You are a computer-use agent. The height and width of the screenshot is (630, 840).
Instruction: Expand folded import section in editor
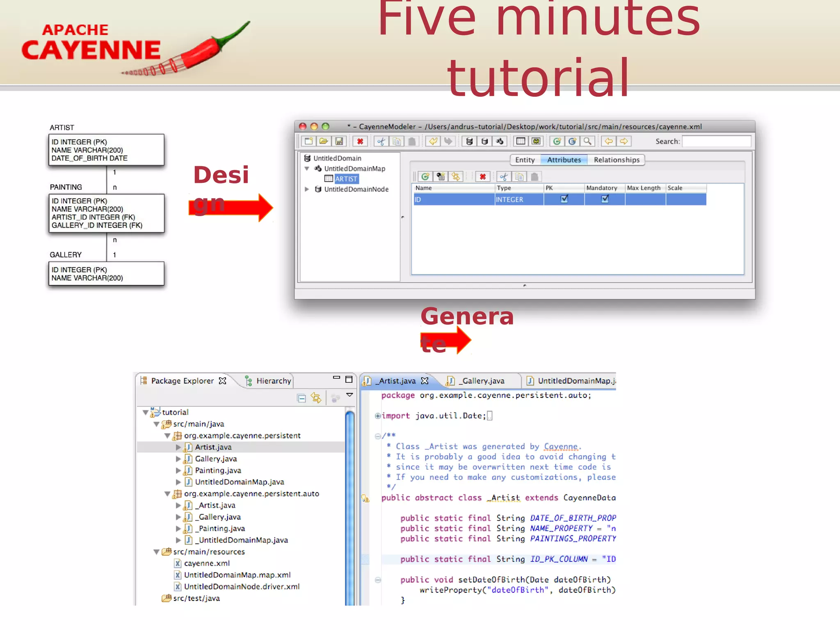coord(377,416)
